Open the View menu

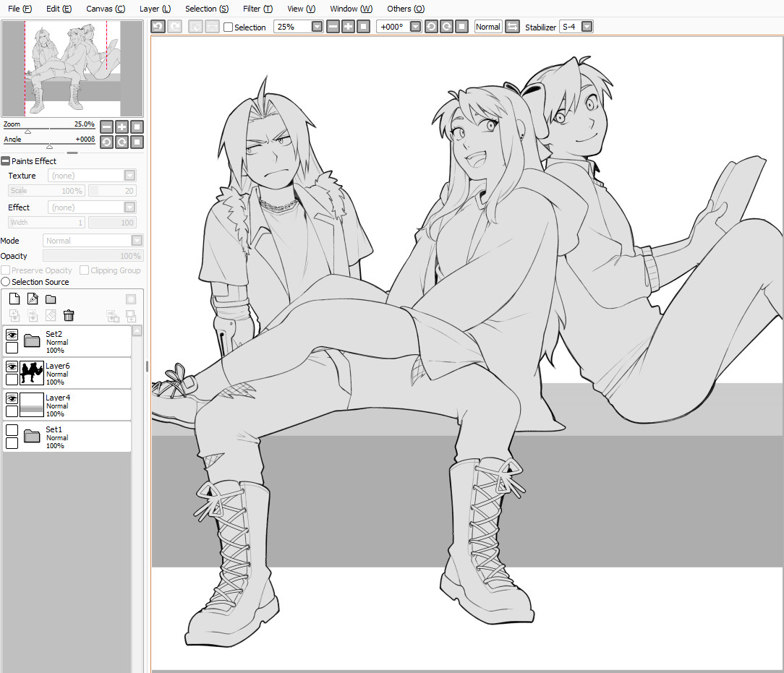302,9
